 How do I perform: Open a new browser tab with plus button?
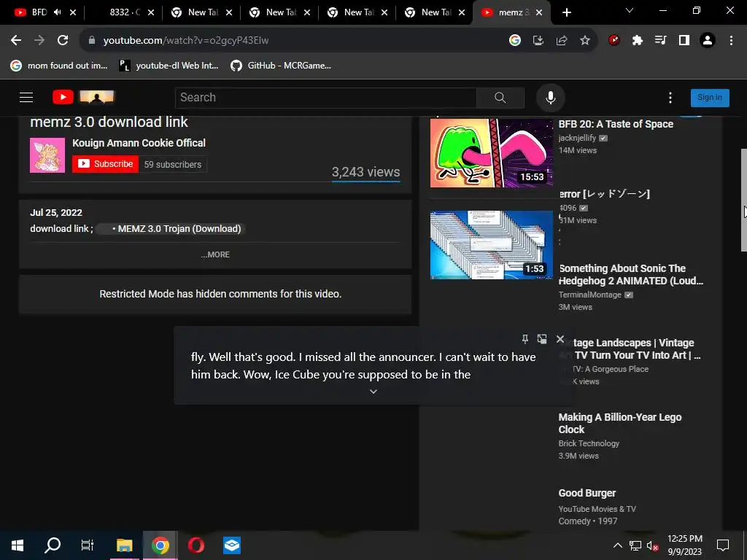point(566,12)
